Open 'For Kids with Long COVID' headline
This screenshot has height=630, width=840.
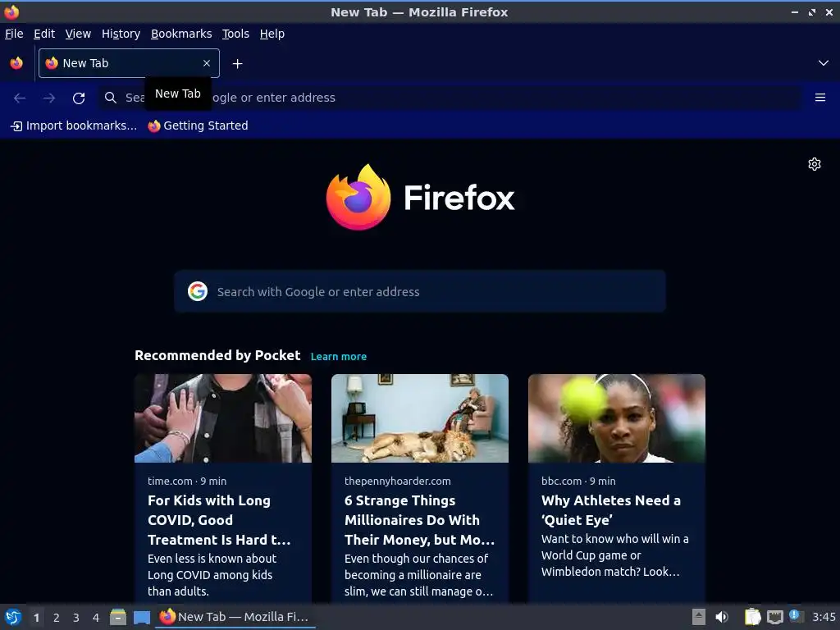220,520
